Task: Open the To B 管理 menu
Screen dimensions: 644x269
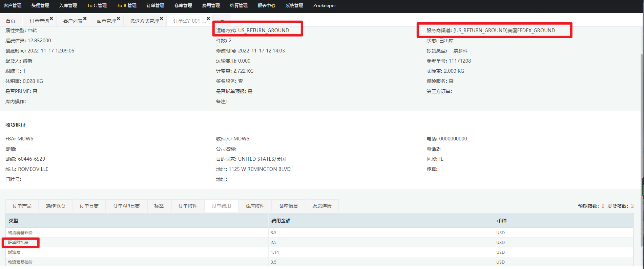Action: click(127, 5)
